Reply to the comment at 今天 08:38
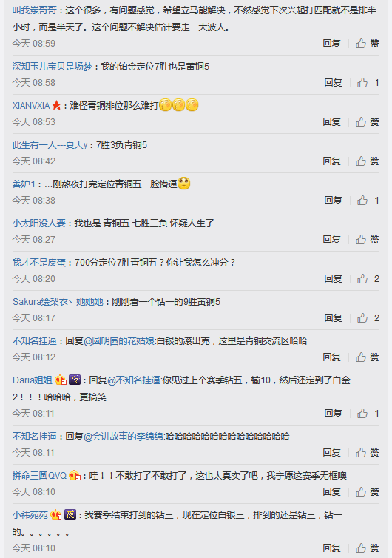Image resolution: width=392 pixels, height=558 pixels. click(333, 201)
